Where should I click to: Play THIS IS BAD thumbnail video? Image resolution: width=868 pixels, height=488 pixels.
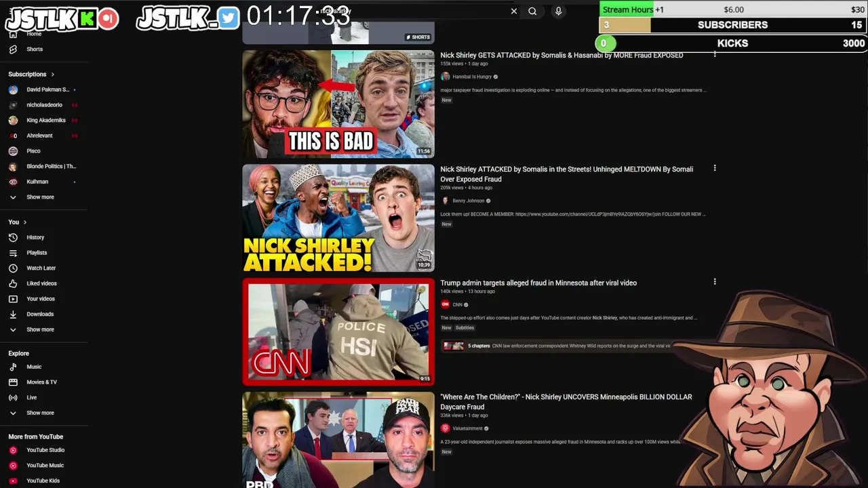click(x=338, y=104)
